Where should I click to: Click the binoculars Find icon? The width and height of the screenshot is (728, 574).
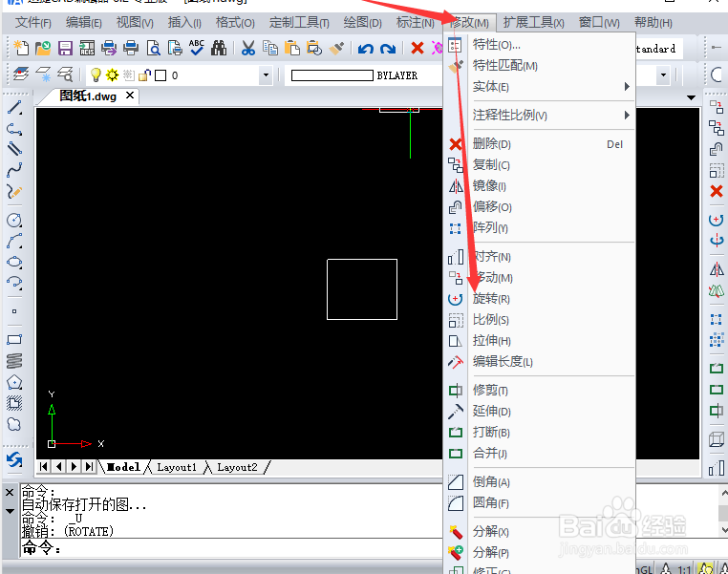219,48
